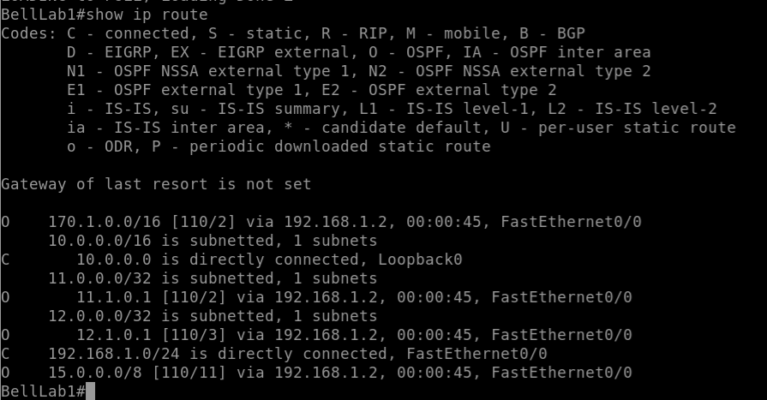Screen dimensions: 767x400
Task: Click the cursor block after BellLab1# prompt
Action: click(90, 392)
